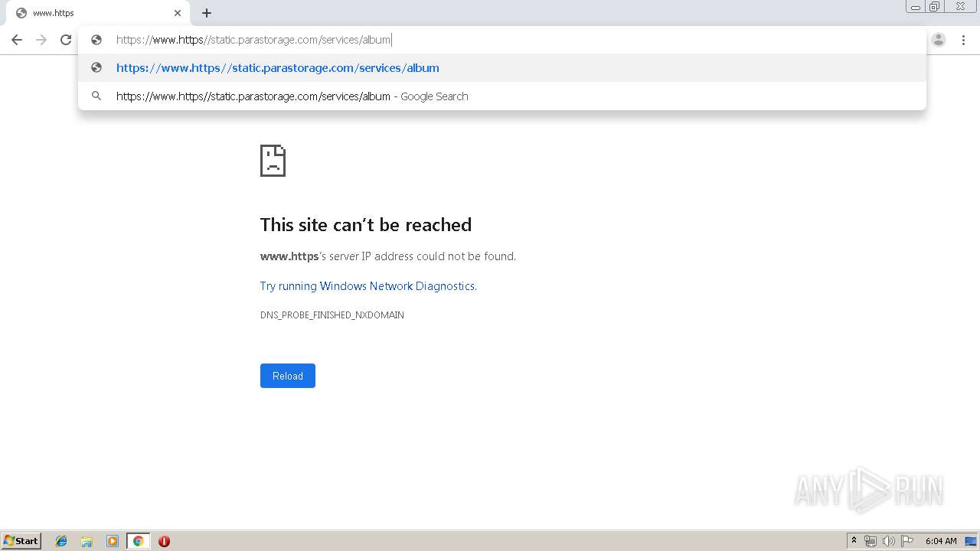Close the www.https browser tab

(178, 13)
